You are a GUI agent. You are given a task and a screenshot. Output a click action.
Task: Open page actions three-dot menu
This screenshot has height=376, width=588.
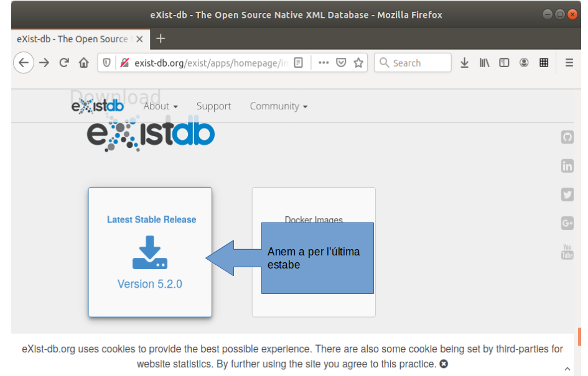[324, 63]
